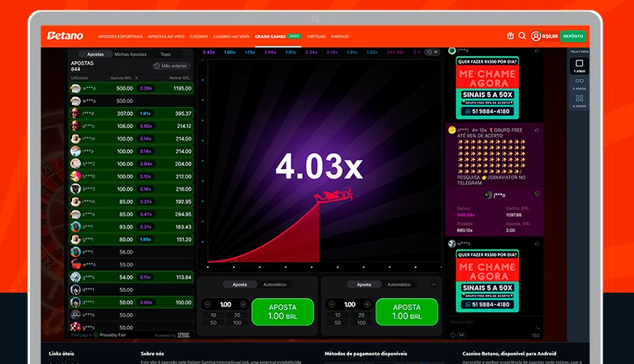Click the green Depósito button

[x=573, y=36]
